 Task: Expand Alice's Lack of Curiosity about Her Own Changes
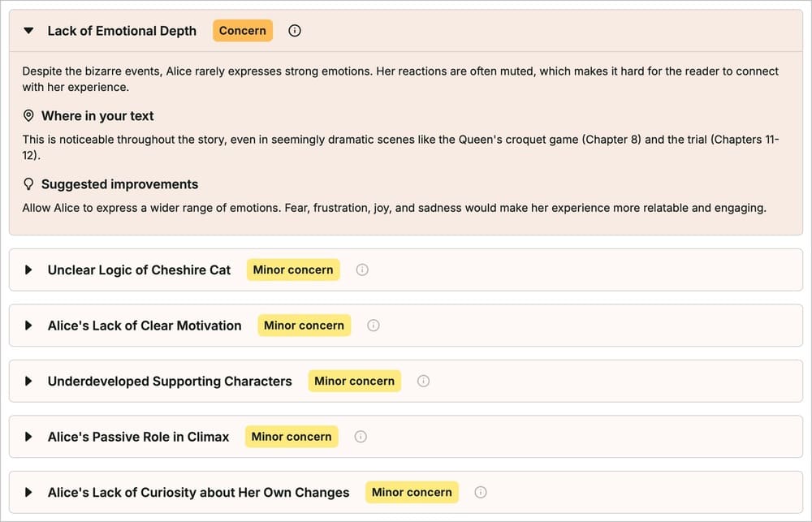pyautogui.click(x=29, y=492)
